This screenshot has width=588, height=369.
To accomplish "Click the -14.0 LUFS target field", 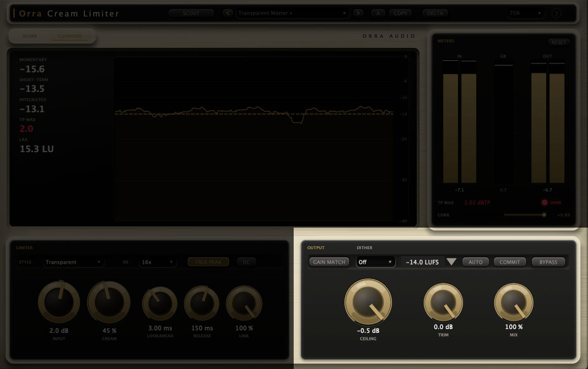I will 422,262.
